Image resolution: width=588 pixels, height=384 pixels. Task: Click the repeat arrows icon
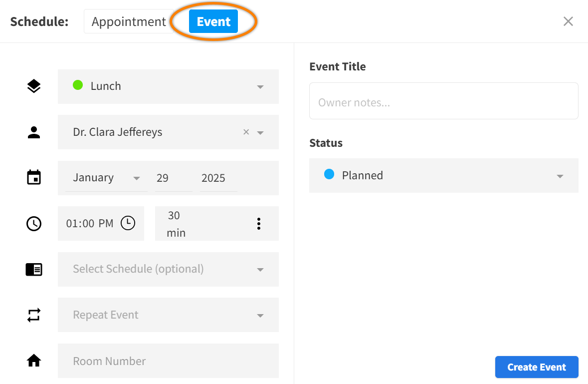pos(34,315)
